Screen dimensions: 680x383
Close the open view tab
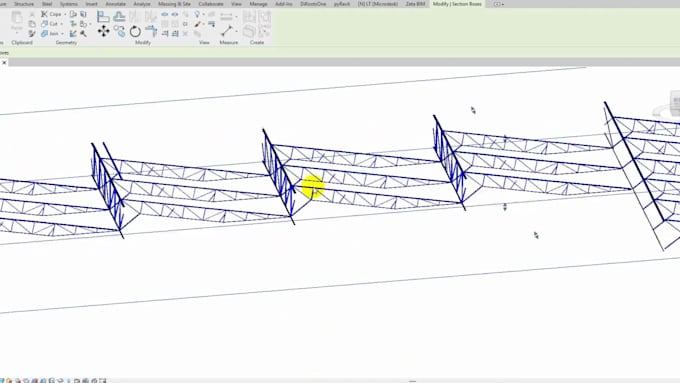pyautogui.click(x=4, y=62)
